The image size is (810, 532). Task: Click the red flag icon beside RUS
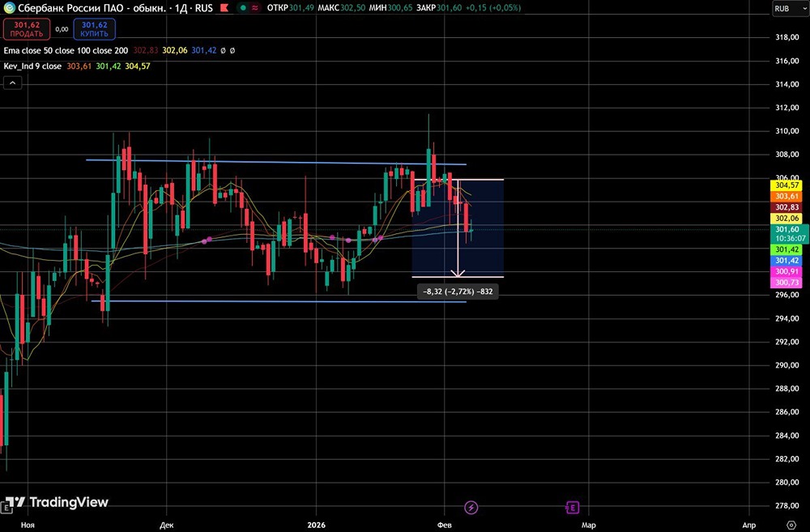point(224,8)
